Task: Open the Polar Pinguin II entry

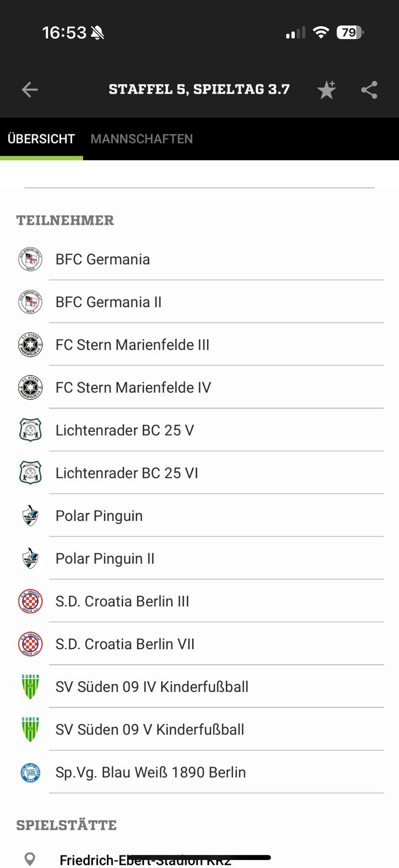Action: 105,559
